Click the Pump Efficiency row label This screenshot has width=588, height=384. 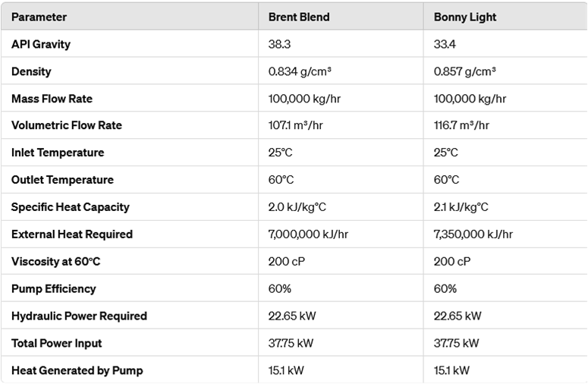pyautogui.click(x=54, y=289)
